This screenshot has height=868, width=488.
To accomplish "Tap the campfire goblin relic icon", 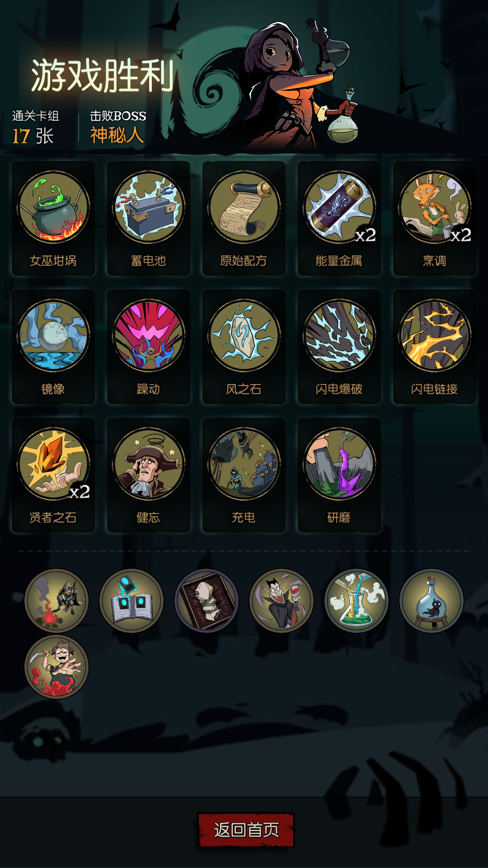I will (56, 601).
